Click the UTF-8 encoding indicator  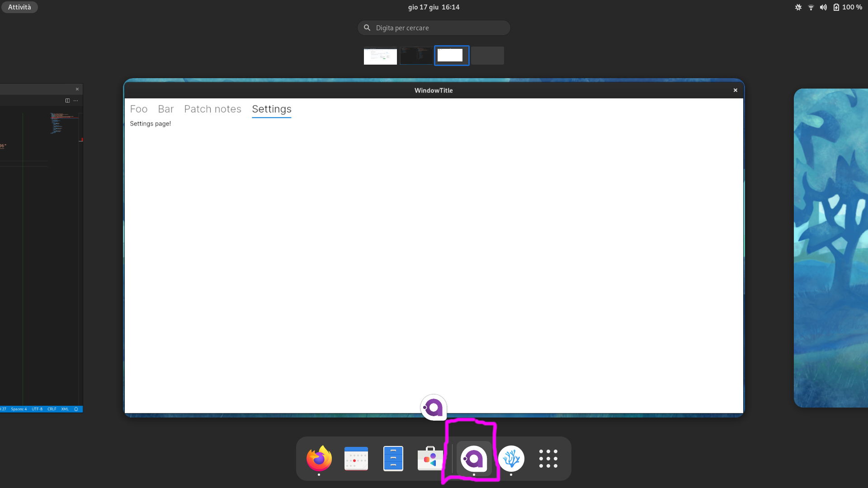pyautogui.click(x=37, y=409)
